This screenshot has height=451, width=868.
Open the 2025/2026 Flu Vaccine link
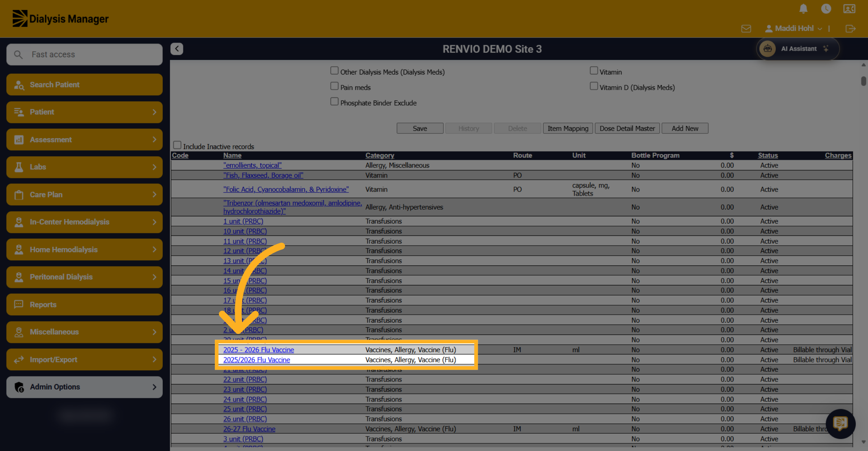[256, 360]
